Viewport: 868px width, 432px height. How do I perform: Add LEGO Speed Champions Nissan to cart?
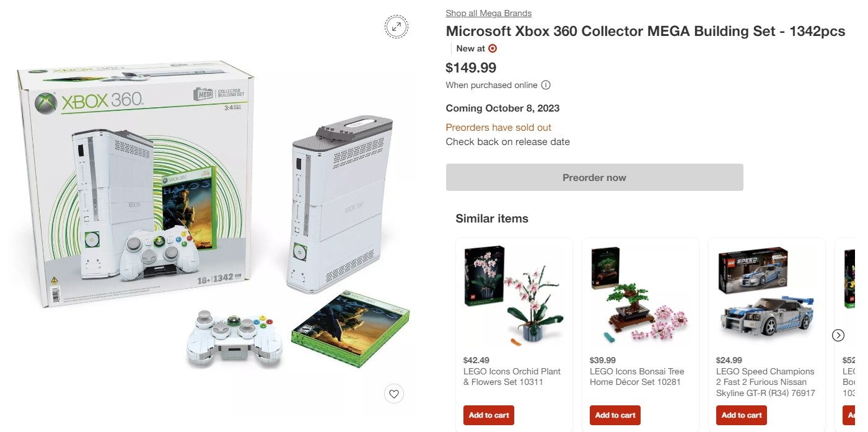[742, 415]
